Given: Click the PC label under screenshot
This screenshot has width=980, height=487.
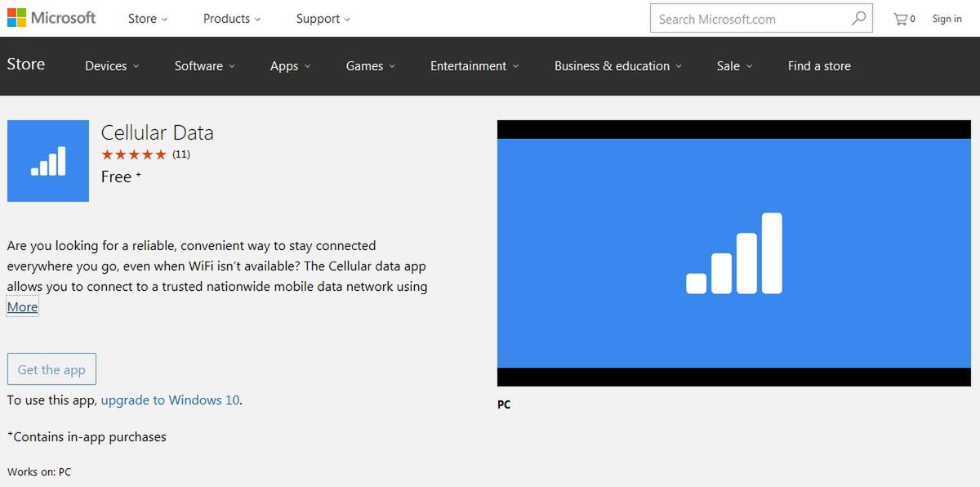Looking at the screenshot, I should coord(504,404).
